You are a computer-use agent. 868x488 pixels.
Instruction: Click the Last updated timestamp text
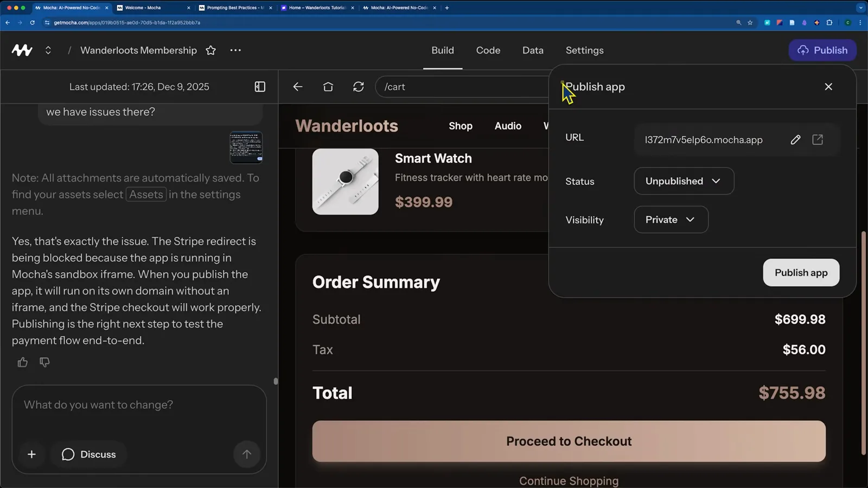click(x=139, y=87)
